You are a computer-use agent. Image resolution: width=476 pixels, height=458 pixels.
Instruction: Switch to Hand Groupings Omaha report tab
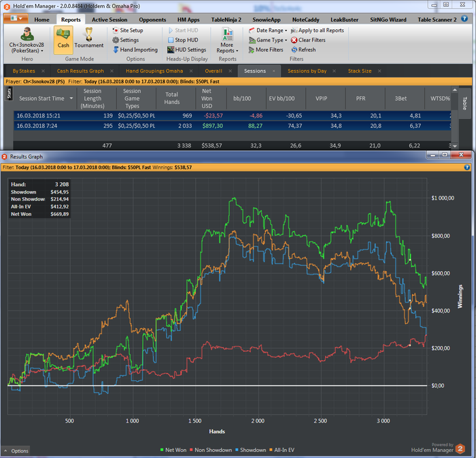tap(154, 71)
